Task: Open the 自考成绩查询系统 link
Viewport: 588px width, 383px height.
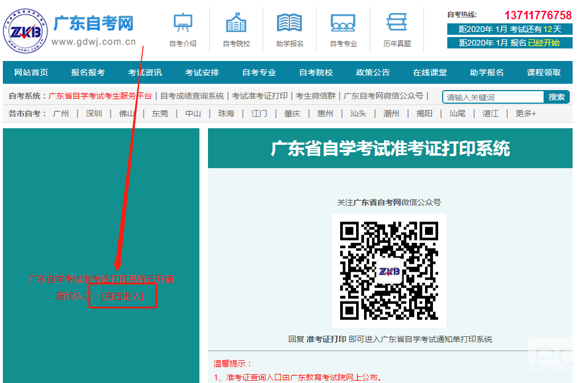Action: [x=192, y=96]
